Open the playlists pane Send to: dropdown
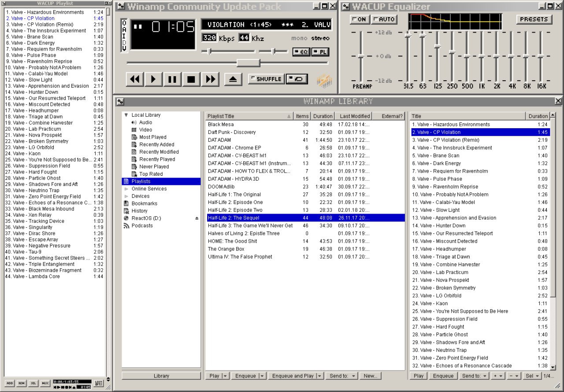Image resolution: width=564 pixels, height=392 pixels. (x=342, y=376)
